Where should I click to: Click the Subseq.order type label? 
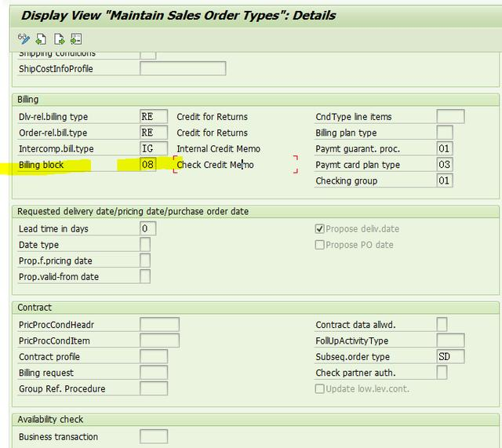[x=352, y=357]
